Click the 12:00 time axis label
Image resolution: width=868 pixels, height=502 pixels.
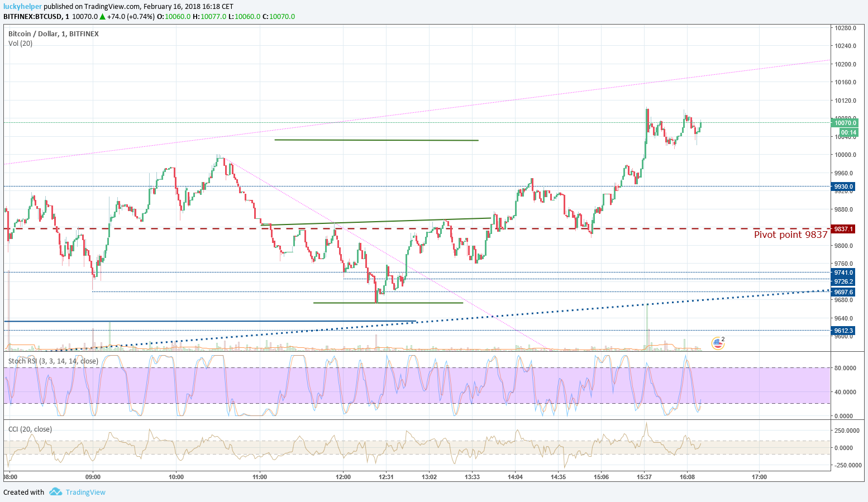pyautogui.click(x=343, y=477)
